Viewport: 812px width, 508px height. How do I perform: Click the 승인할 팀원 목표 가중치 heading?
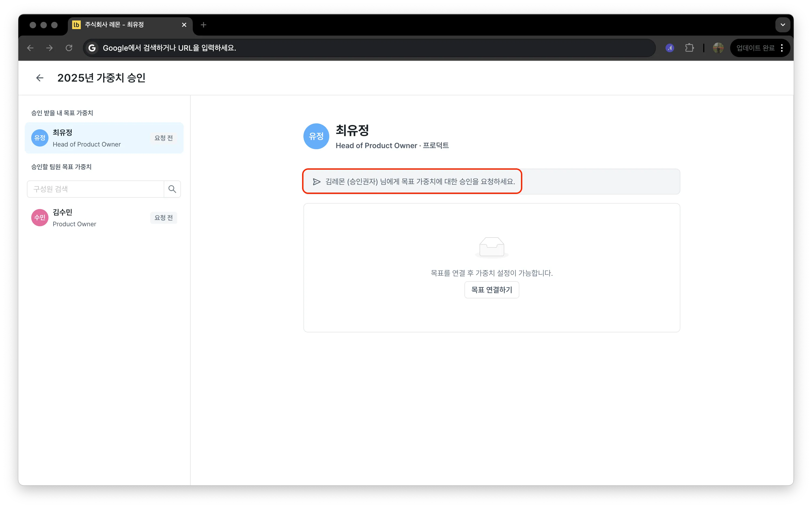click(x=61, y=167)
